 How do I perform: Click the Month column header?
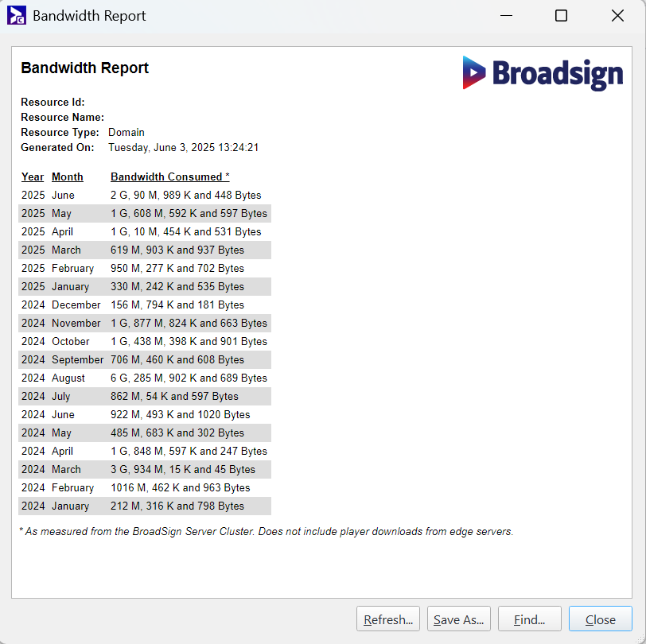[x=68, y=177]
